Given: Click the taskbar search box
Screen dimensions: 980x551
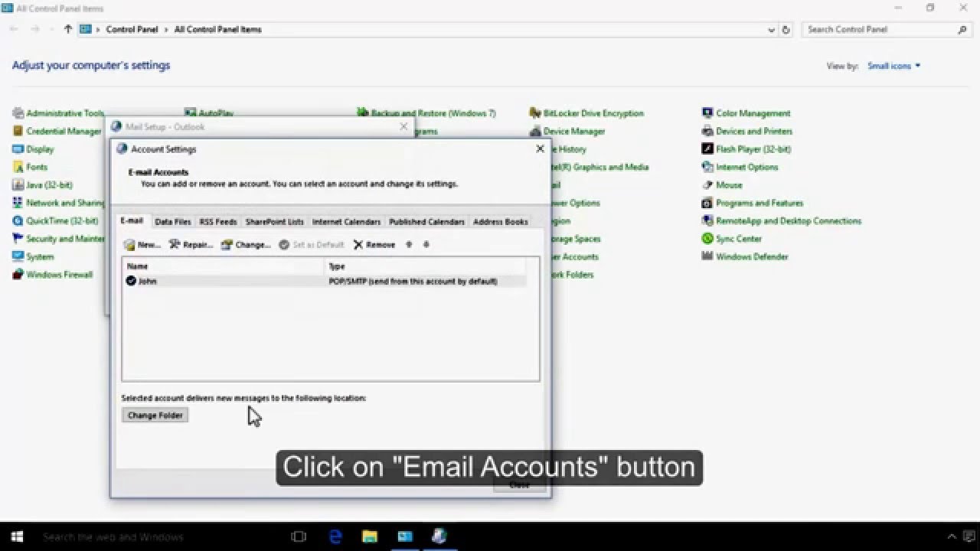Looking at the screenshot, I should [x=157, y=536].
